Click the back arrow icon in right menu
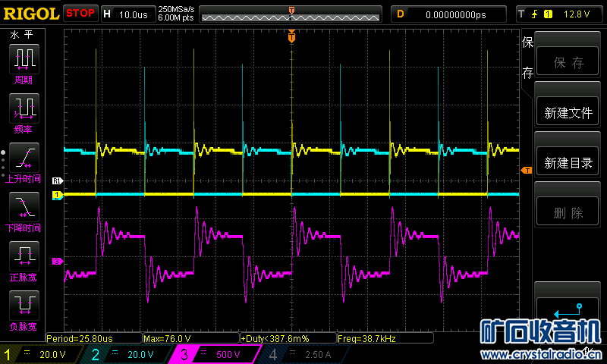The width and height of the screenshot is (607, 364). click(x=568, y=311)
